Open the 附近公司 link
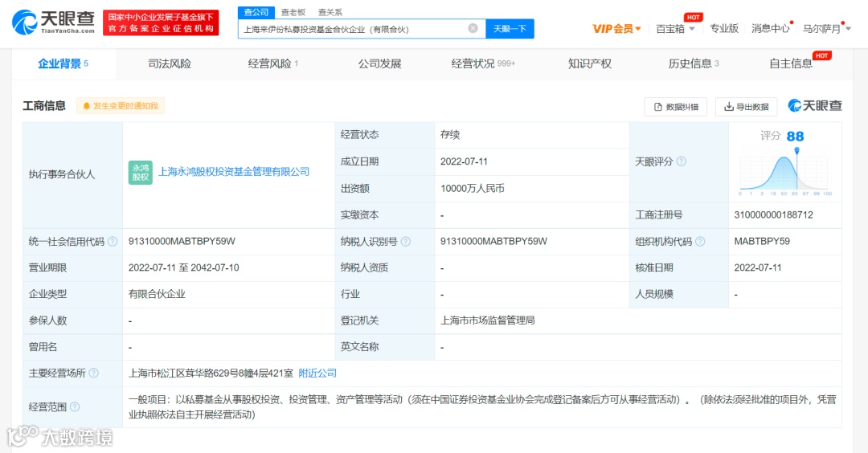The width and height of the screenshot is (868, 453). [317, 373]
